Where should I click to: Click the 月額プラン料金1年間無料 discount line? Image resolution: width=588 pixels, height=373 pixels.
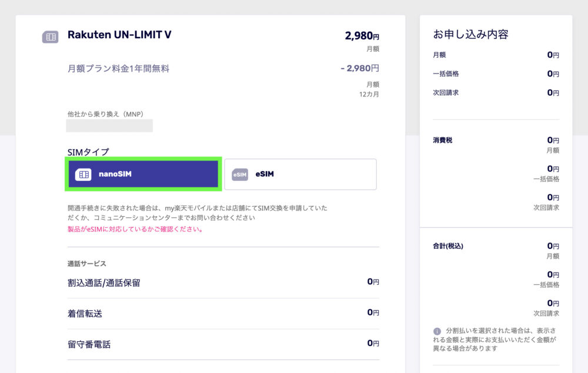tap(119, 69)
